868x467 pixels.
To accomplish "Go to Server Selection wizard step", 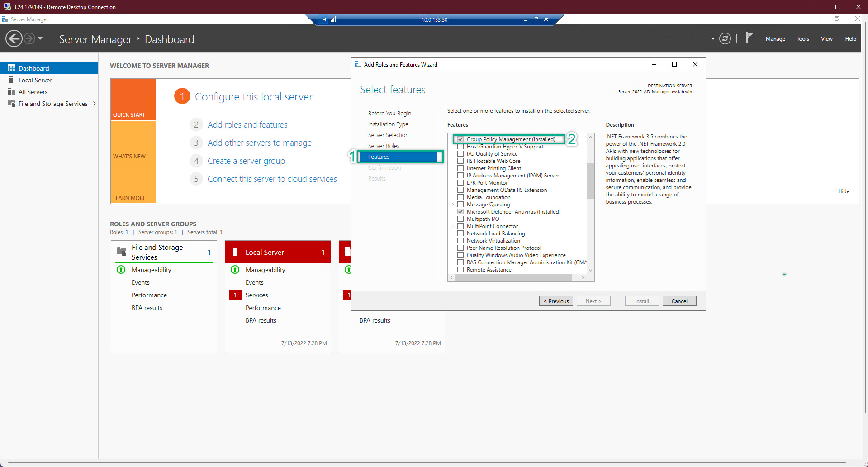I will click(x=388, y=135).
